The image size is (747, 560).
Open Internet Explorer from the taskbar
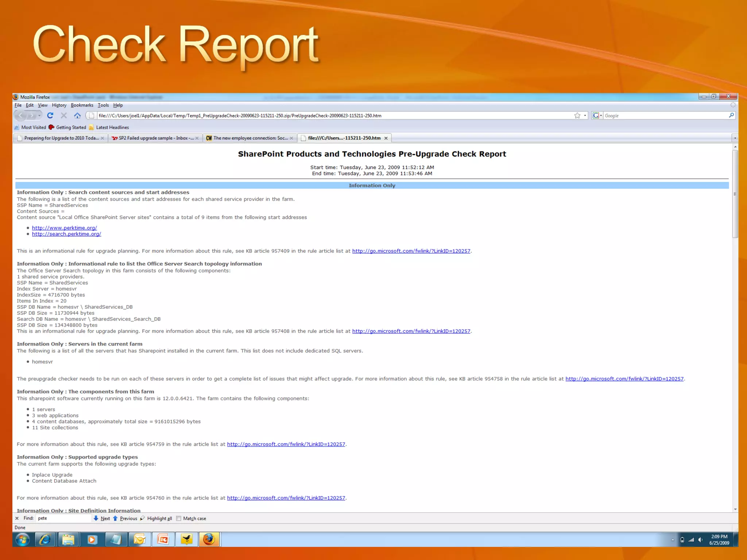pyautogui.click(x=45, y=539)
